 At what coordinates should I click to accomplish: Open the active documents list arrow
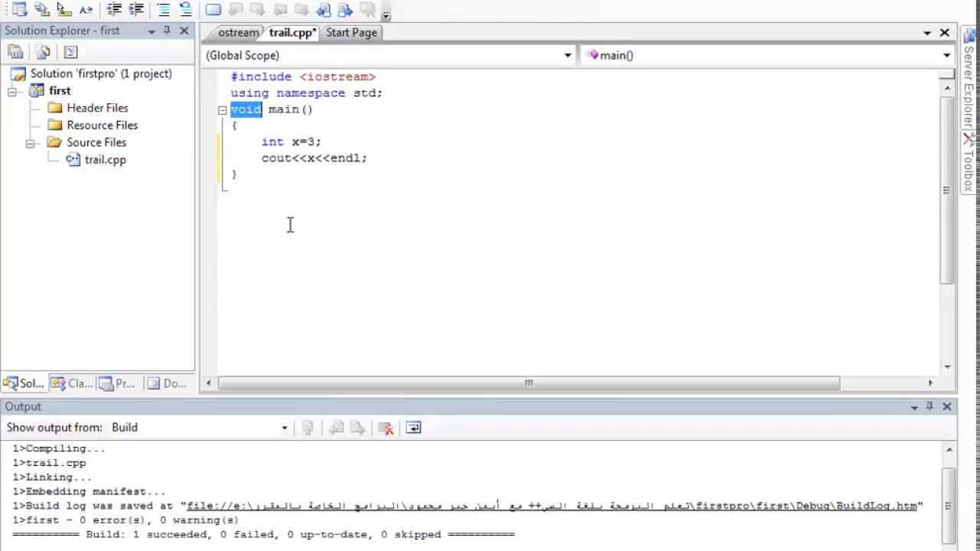click(x=927, y=33)
